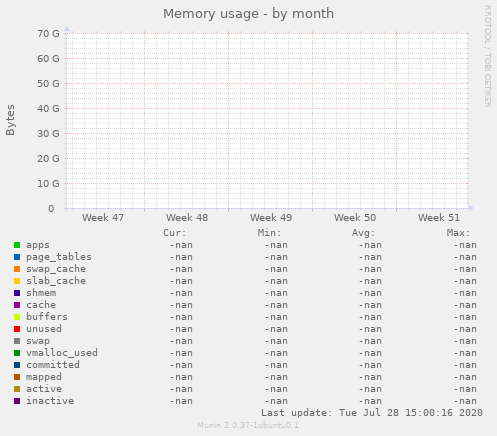Click the 'Min:' column header
497x436 pixels.
(x=269, y=233)
